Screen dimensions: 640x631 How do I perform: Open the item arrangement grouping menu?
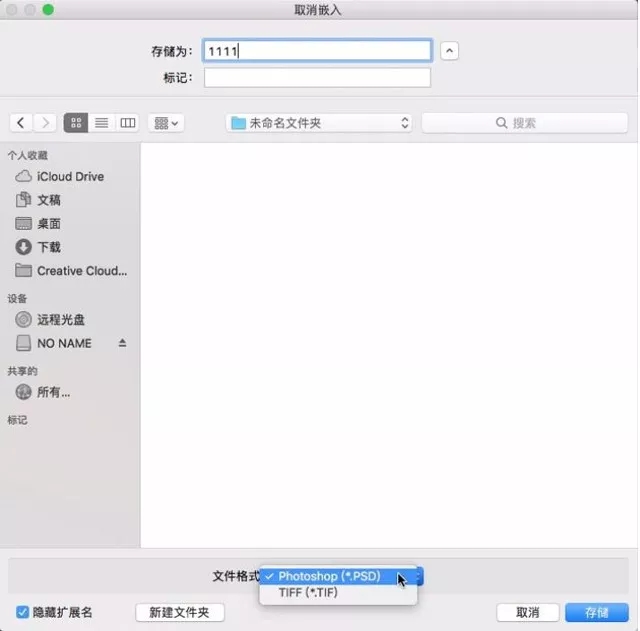[166, 123]
